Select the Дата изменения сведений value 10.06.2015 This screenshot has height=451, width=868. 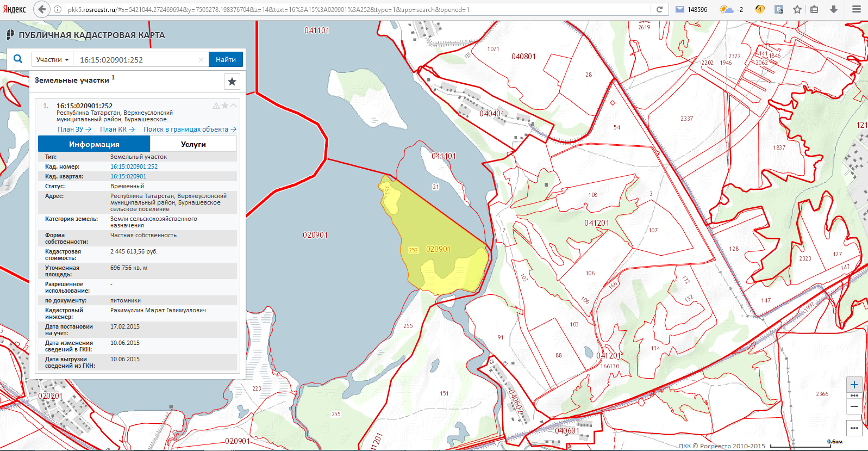click(x=125, y=343)
